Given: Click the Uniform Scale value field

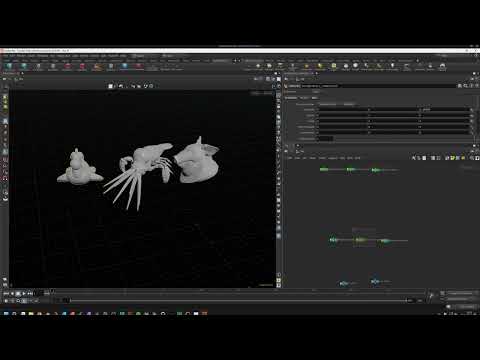Looking at the screenshot, I should [325, 138].
